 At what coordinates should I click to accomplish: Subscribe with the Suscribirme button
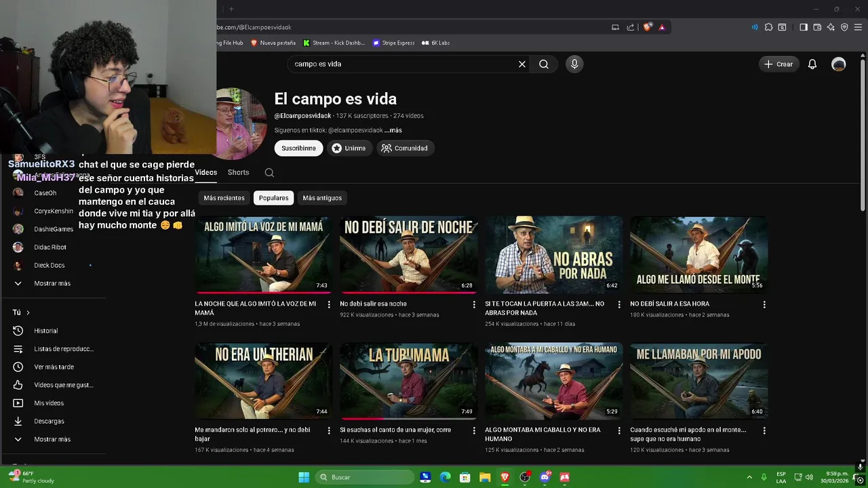click(x=298, y=148)
